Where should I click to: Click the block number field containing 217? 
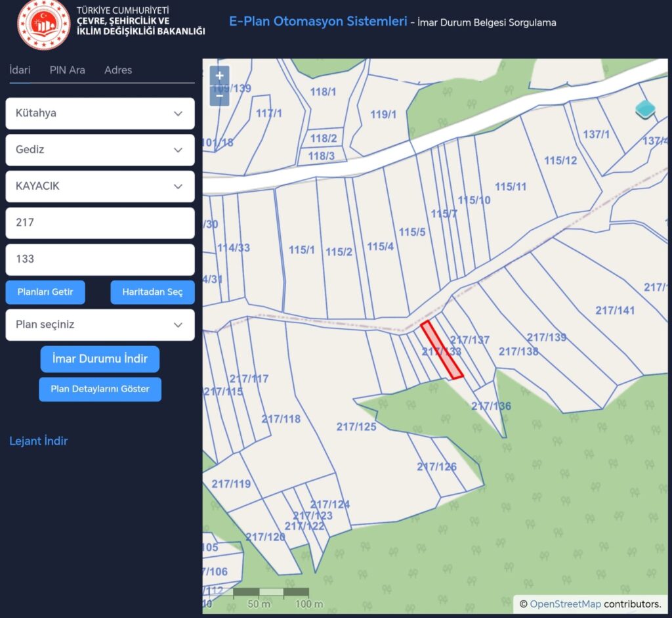[100, 223]
